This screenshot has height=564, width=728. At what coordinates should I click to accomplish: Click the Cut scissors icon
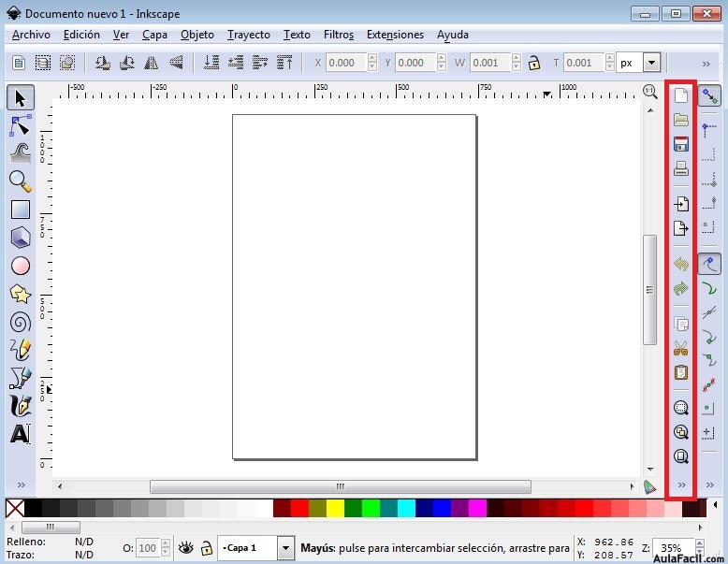pos(680,348)
